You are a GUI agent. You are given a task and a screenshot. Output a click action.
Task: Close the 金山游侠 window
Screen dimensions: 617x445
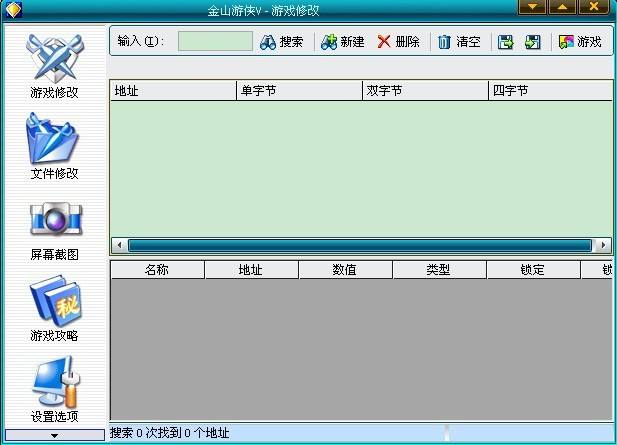(x=594, y=7)
